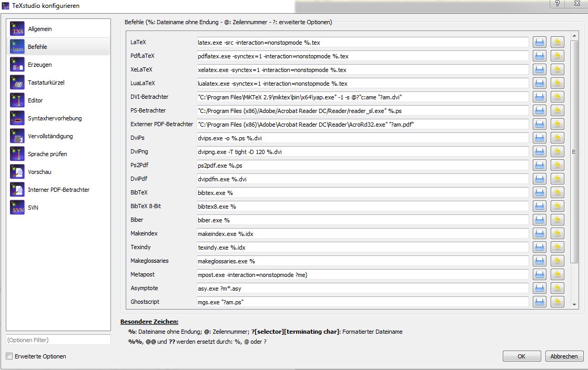
Task: Cancel with the Abbrechen button
Action: tap(564, 356)
